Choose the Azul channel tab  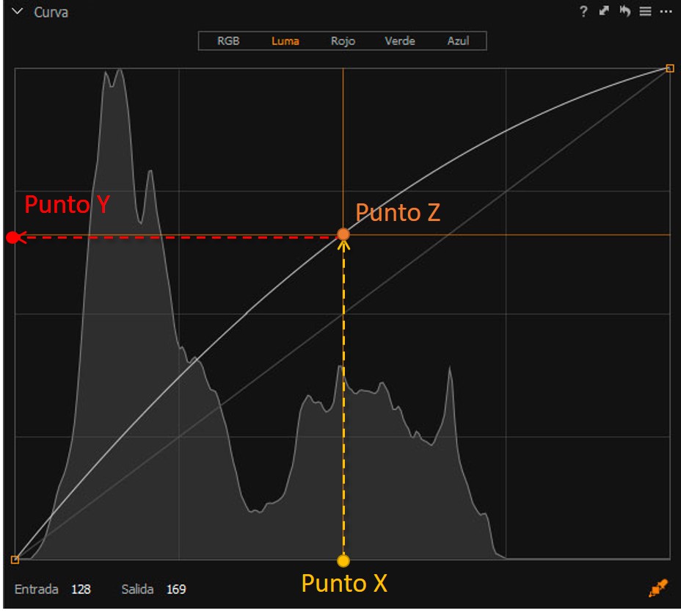coord(458,41)
